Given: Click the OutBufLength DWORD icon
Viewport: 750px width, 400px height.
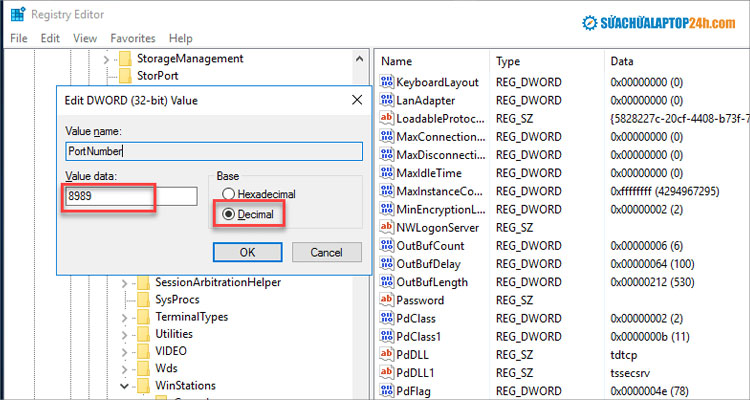Looking at the screenshot, I should (386, 282).
